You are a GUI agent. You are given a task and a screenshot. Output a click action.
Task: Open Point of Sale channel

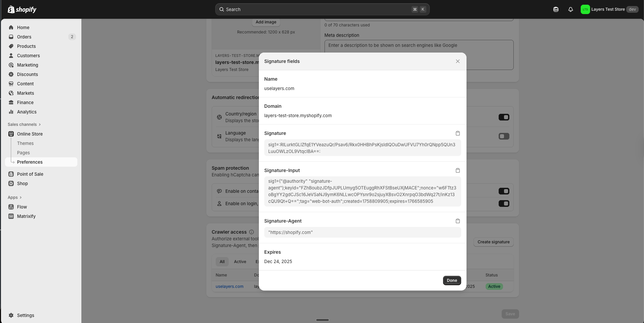point(30,174)
